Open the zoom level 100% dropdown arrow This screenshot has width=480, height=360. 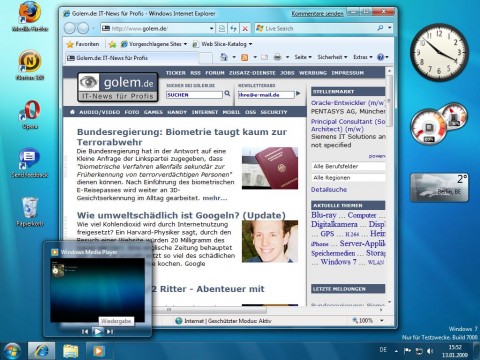coord(382,320)
